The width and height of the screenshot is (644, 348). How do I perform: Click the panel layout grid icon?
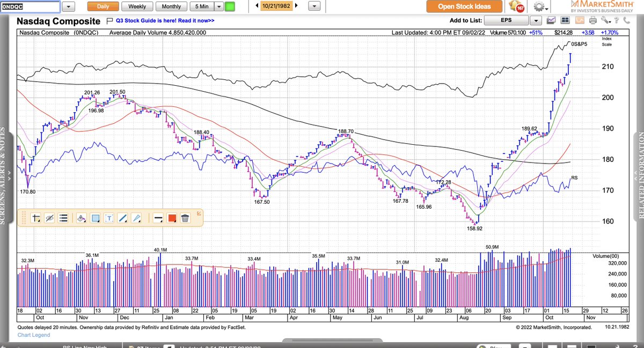[x=565, y=19]
